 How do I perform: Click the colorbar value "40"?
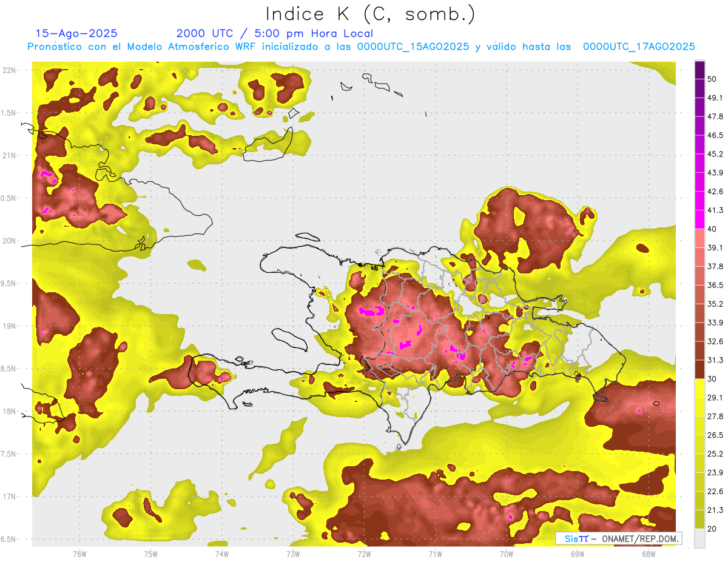click(712, 229)
